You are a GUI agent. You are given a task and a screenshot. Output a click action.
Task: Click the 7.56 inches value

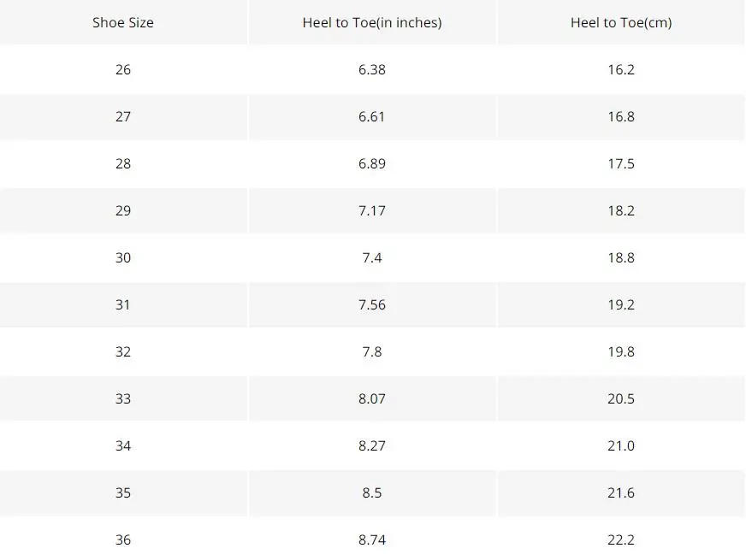[372, 304]
